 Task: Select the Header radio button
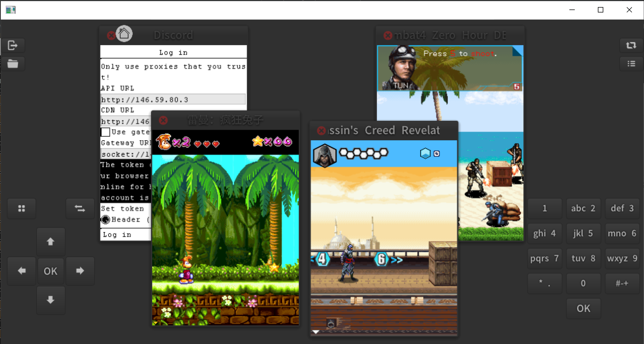tap(105, 219)
